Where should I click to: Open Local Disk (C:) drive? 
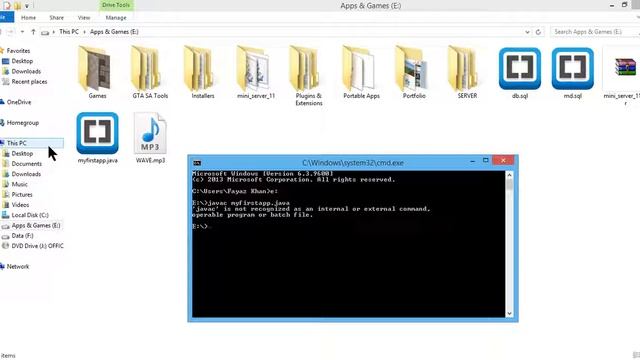pos(30,215)
